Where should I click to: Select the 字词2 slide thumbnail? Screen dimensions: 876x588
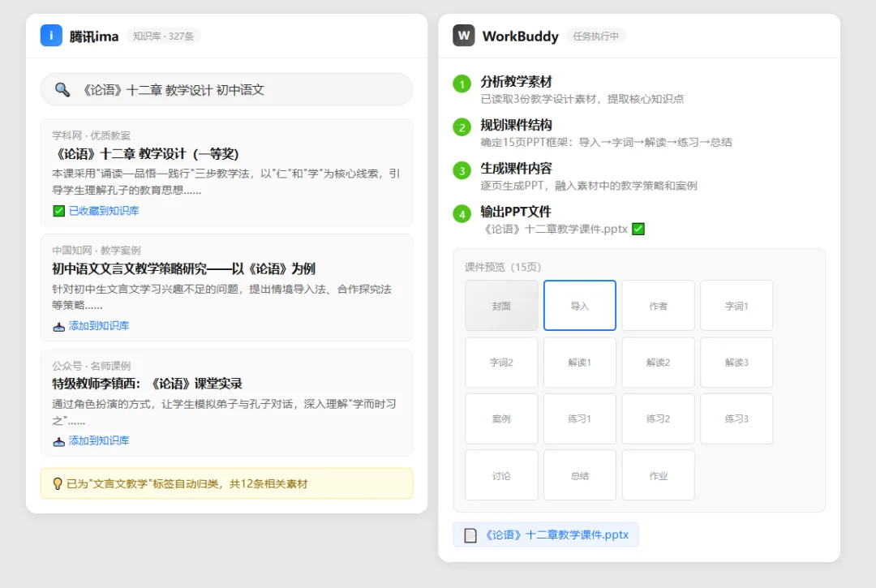pos(502,363)
